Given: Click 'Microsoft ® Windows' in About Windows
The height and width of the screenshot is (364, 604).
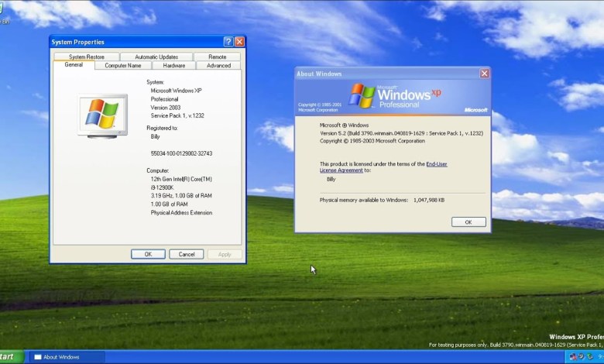Looking at the screenshot, I should click(344, 125).
